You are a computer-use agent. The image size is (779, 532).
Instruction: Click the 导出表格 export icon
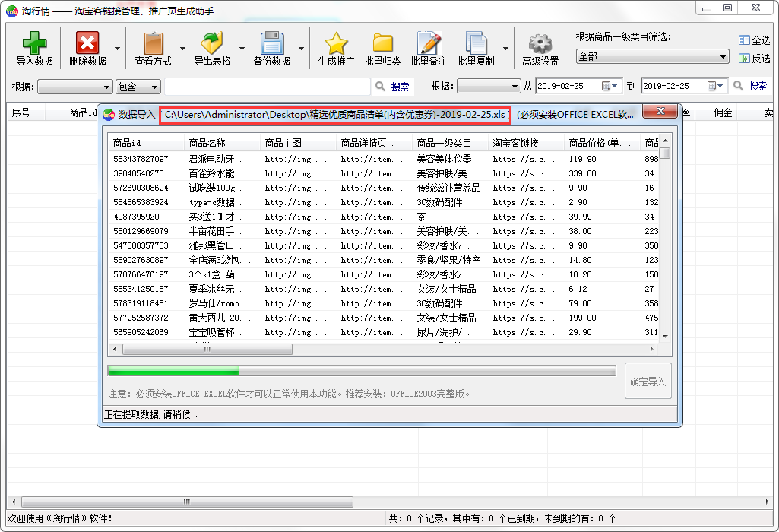(212, 43)
